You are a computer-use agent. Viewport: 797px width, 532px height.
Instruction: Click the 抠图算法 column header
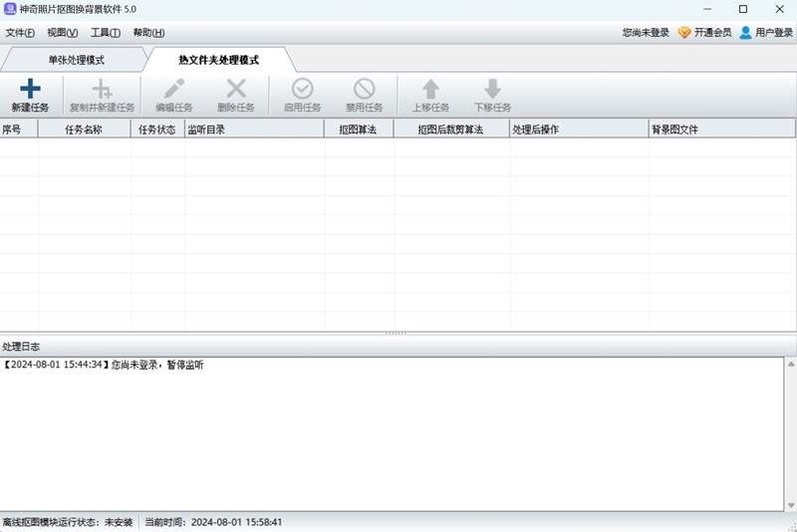[x=359, y=130]
